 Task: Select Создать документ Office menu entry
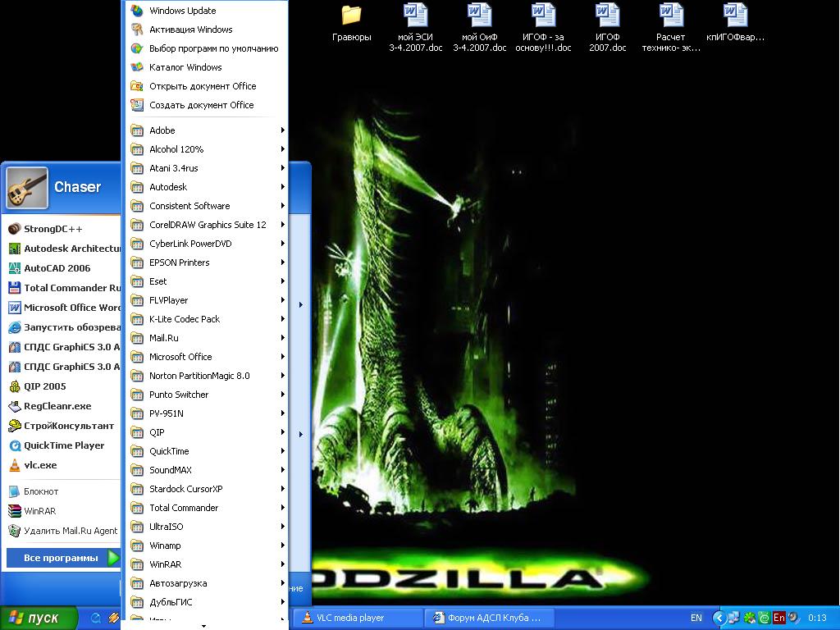(x=206, y=105)
